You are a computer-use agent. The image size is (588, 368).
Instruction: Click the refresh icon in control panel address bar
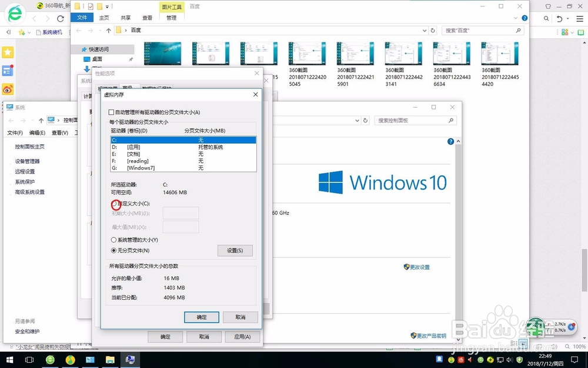pyautogui.click(x=366, y=121)
